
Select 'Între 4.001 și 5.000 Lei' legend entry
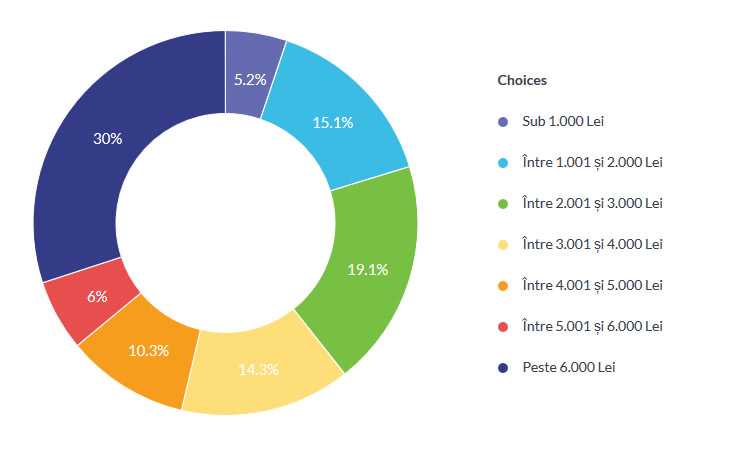[592, 286]
